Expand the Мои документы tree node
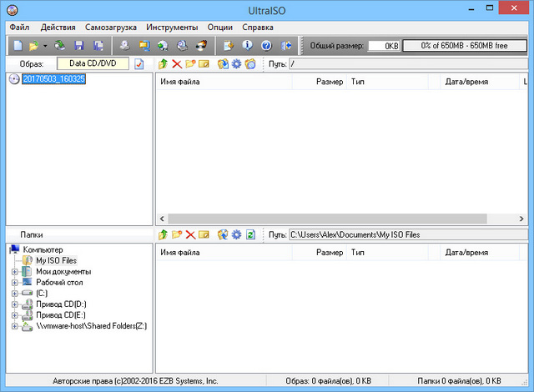The height and width of the screenshot is (392, 534). point(14,272)
